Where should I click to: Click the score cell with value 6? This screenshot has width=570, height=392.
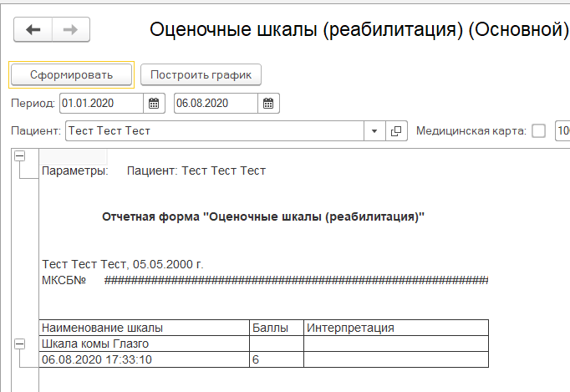(x=276, y=359)
